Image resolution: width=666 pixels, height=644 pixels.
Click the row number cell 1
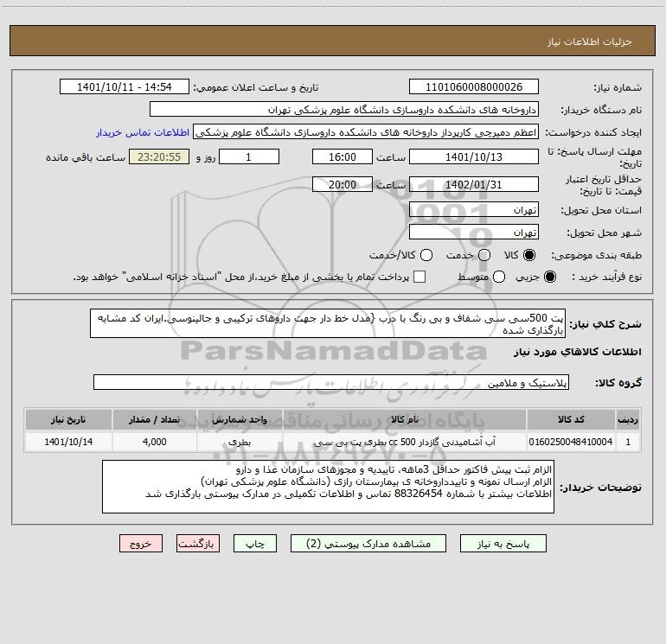coord(628,442)
